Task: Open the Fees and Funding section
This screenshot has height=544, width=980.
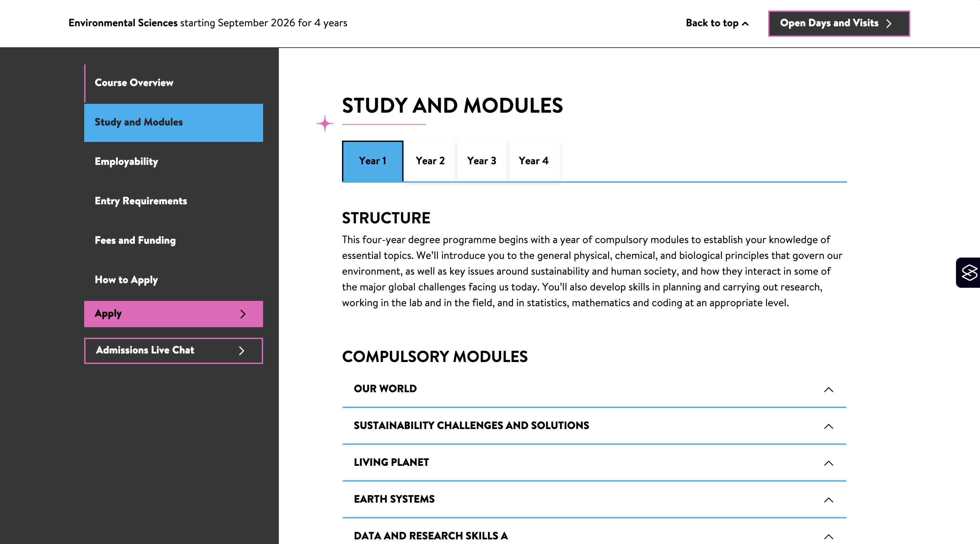Action: pos(135,240)
